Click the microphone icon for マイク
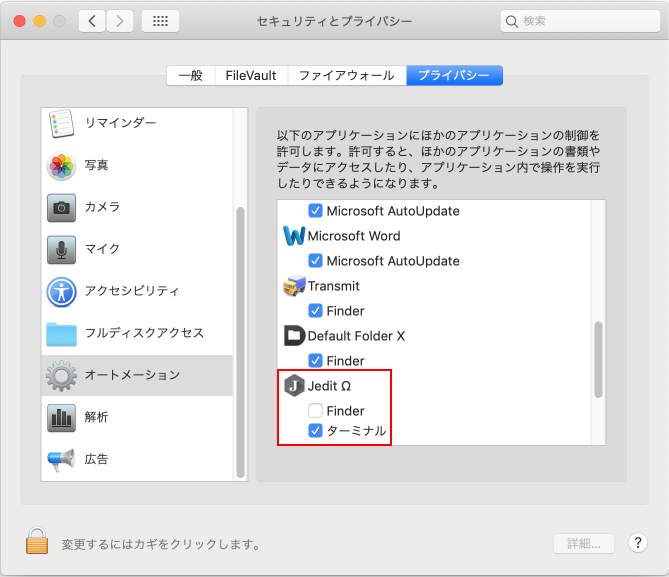669x577 pixels. click(61, 250)
